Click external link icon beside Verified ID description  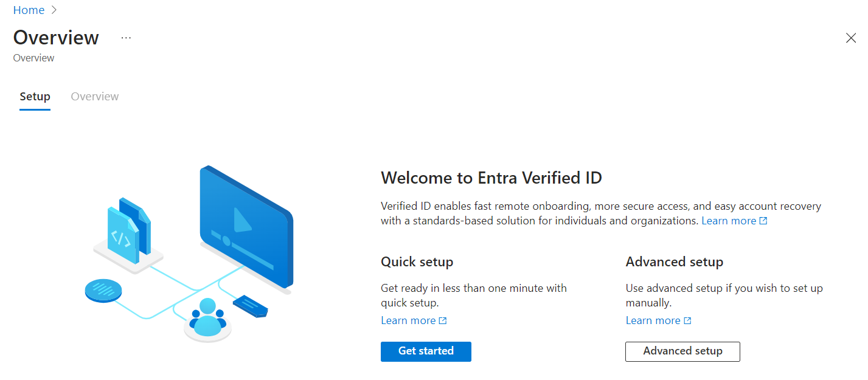(x=763, y=221)
